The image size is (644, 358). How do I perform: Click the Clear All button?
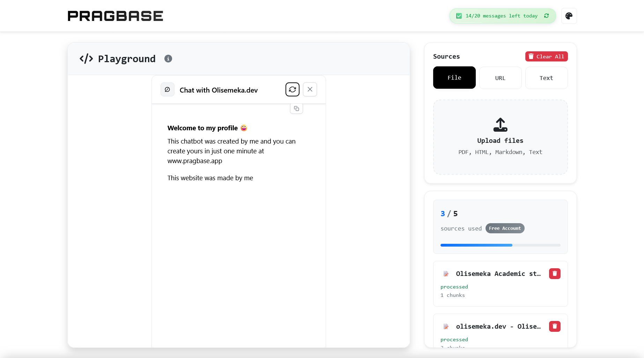[546, 57]
